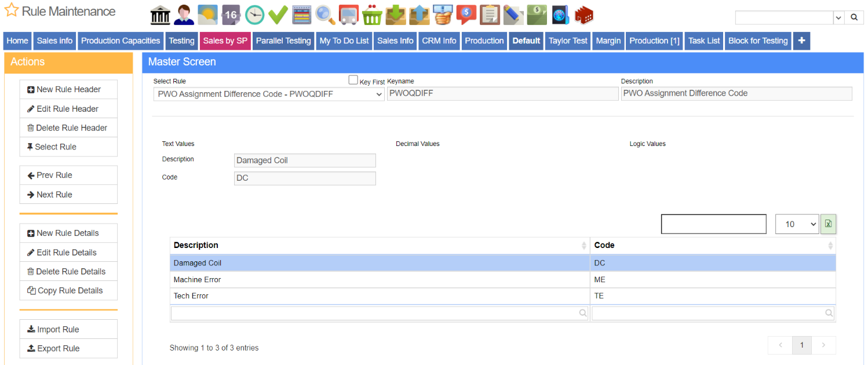Viewport: 868px width, 365px height.
Task: Go to Next Rule
Action: (x=68, y=194)
